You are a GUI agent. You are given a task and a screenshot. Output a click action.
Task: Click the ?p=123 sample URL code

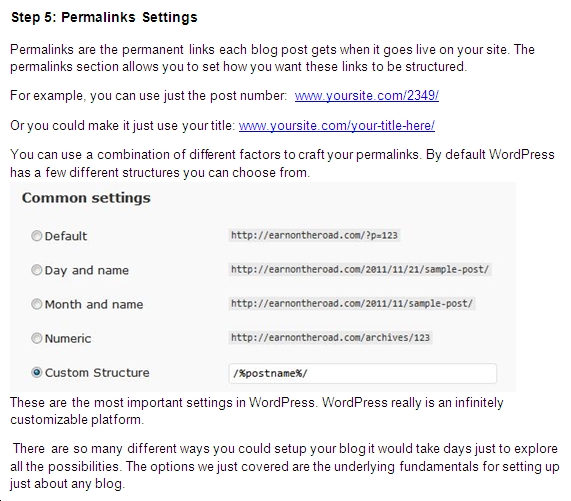coord(314,236)
